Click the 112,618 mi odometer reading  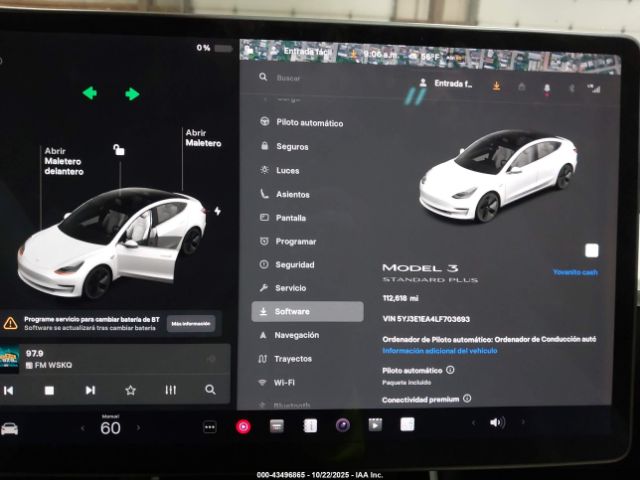[x=400, y=298]
